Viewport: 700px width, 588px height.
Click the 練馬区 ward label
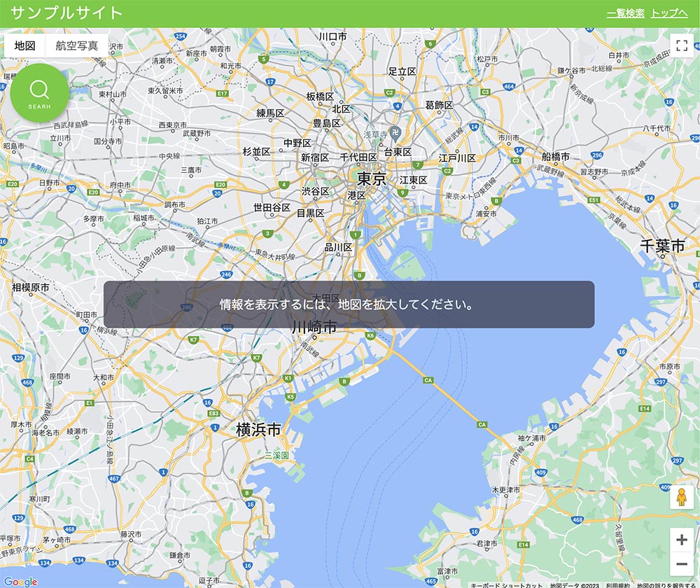(270, 113)
